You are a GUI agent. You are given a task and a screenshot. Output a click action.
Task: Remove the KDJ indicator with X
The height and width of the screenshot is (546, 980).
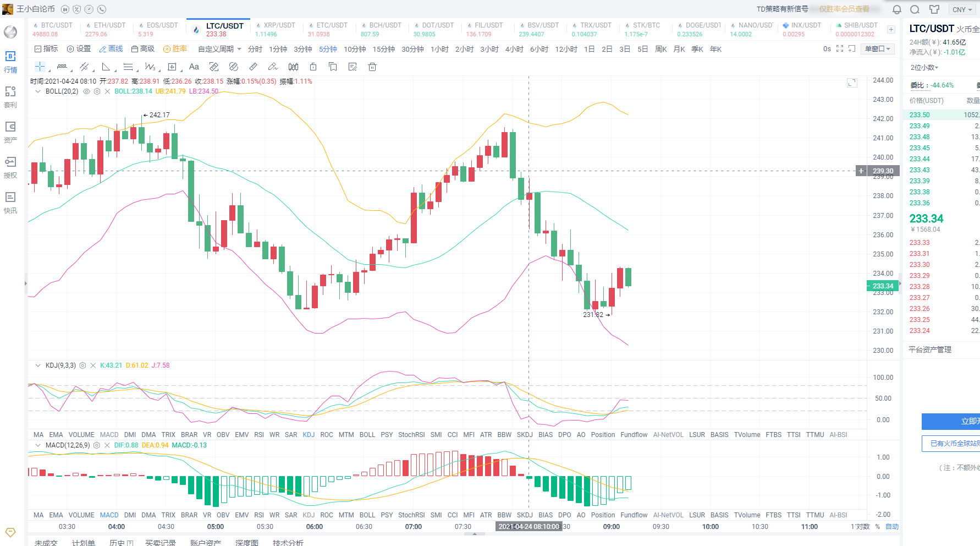click(x=93, y=365)
